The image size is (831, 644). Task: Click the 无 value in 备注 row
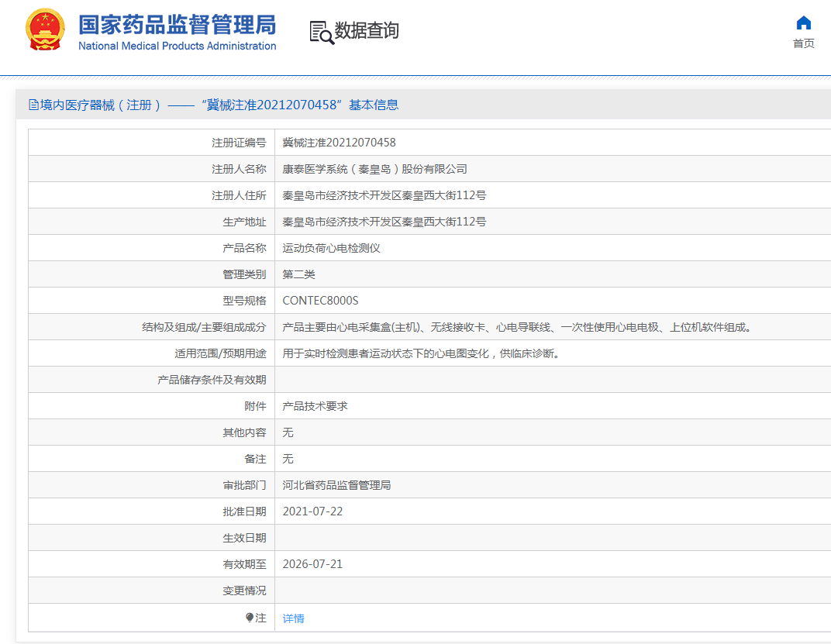point(288,459)
